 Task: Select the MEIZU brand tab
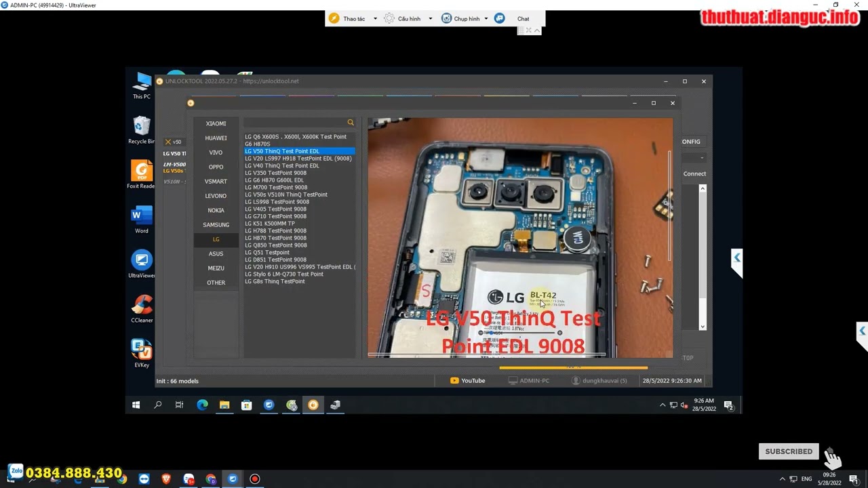216,268
